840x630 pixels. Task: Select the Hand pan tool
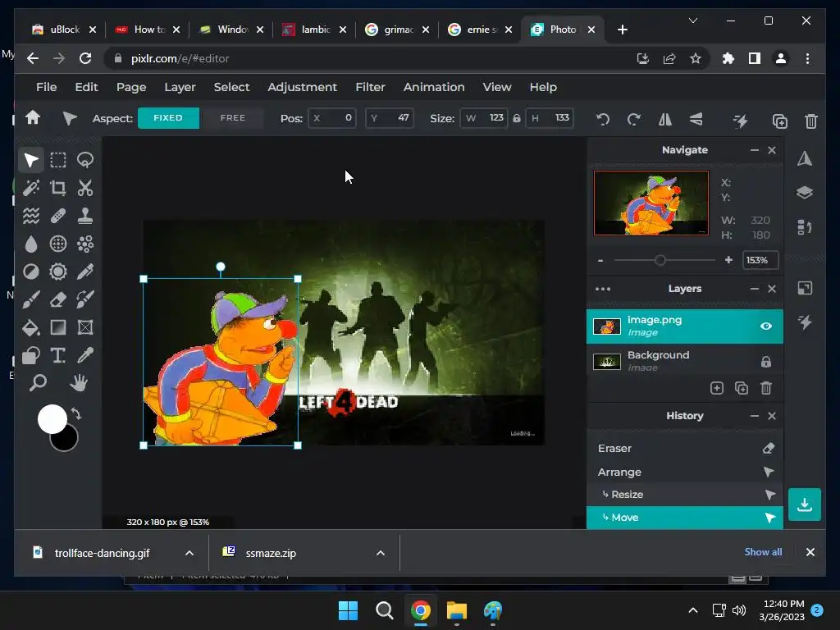point(78,383)
